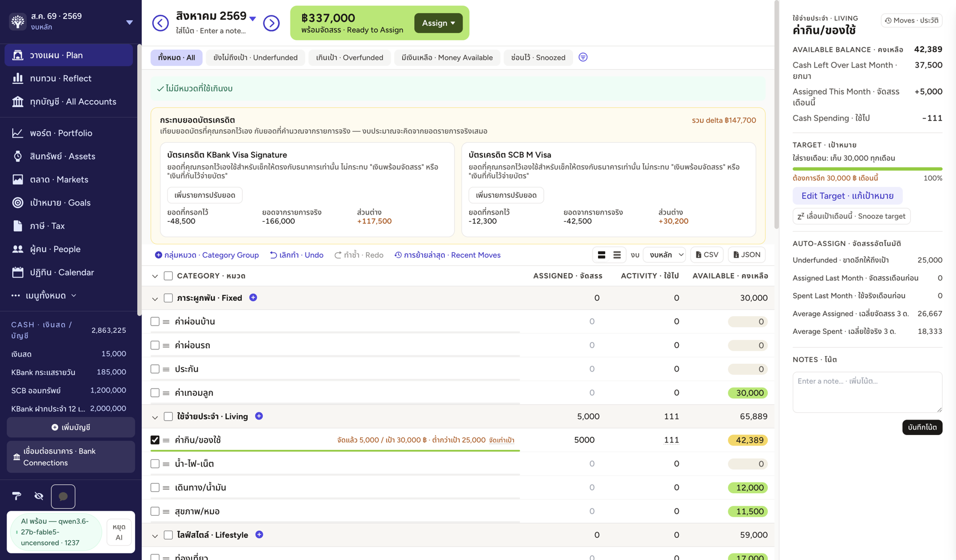The image size is (956, 560).
Task: Open Goals target icon
Action: (x=18, y=203)
